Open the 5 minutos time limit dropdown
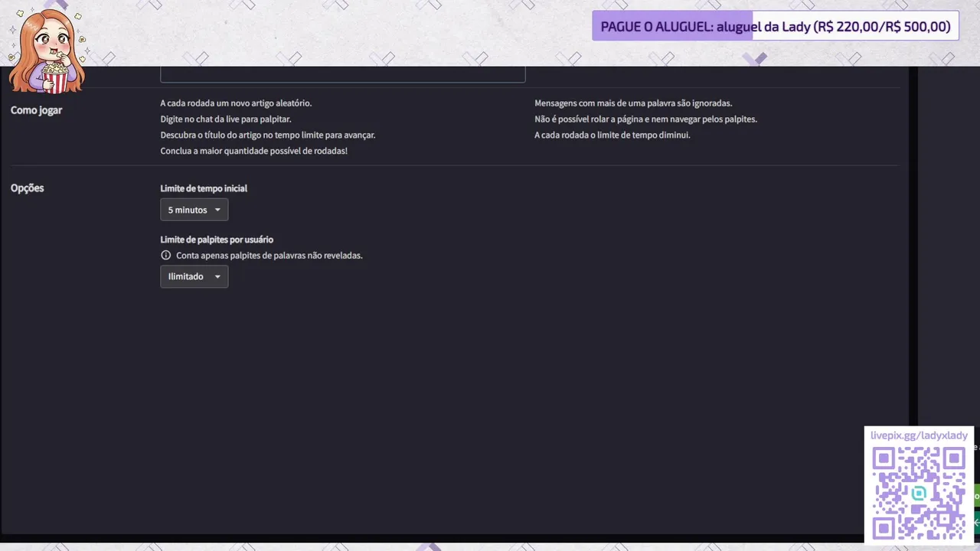The width and height of the screenshot is (980, 551). click(x=194, y=210)
